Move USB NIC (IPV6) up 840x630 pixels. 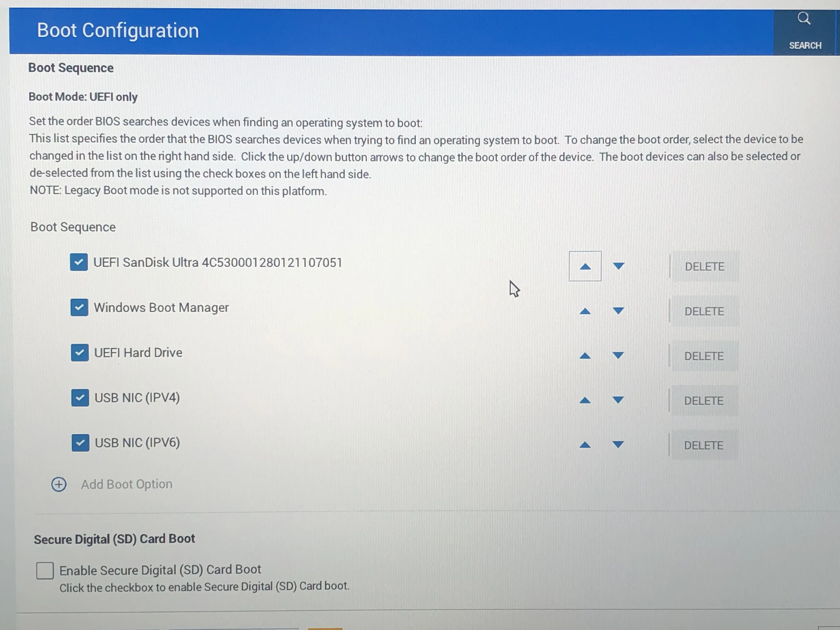coord(585,445)
